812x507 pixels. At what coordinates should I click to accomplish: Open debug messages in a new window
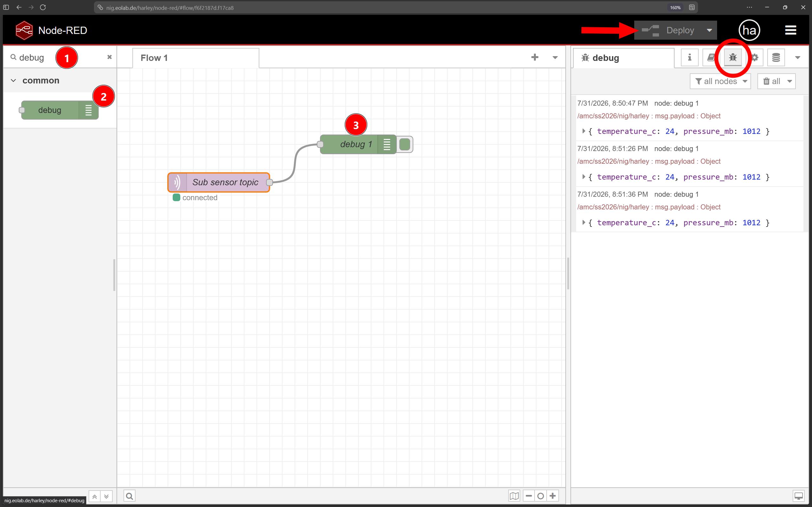[799, 496]
